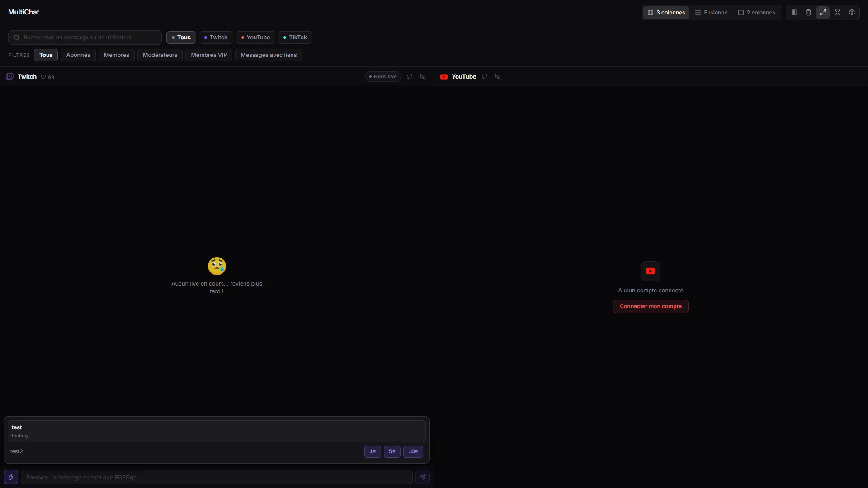Click the test2 command label
868x488 pixels.
17,451
